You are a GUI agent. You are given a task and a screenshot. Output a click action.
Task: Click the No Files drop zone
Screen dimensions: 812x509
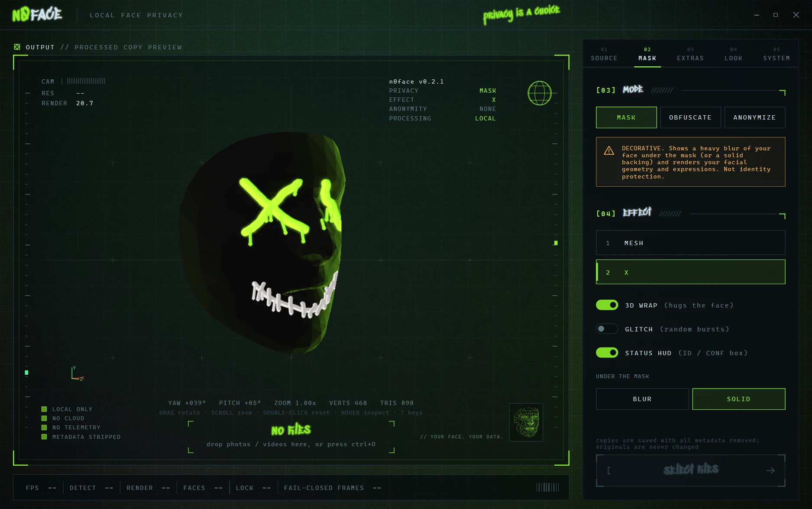291,437
